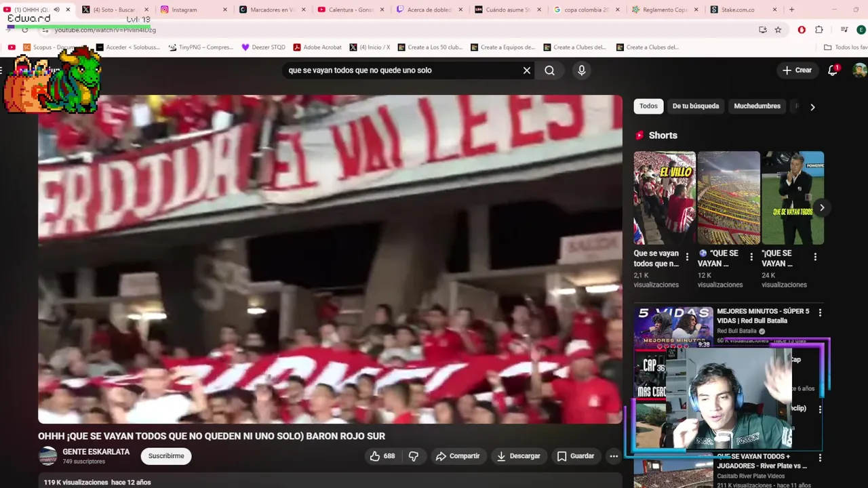Viewport: 868px width, 488px height.
Task: Open the QUE SE VAYAN TODOS coach Short
Action: (793, 197)
